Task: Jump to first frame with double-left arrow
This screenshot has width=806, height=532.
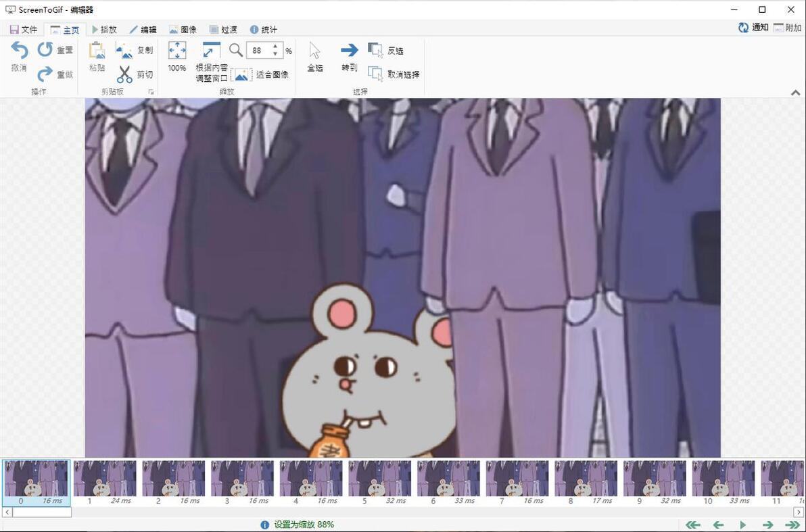Action: click(x=694, y=525)
